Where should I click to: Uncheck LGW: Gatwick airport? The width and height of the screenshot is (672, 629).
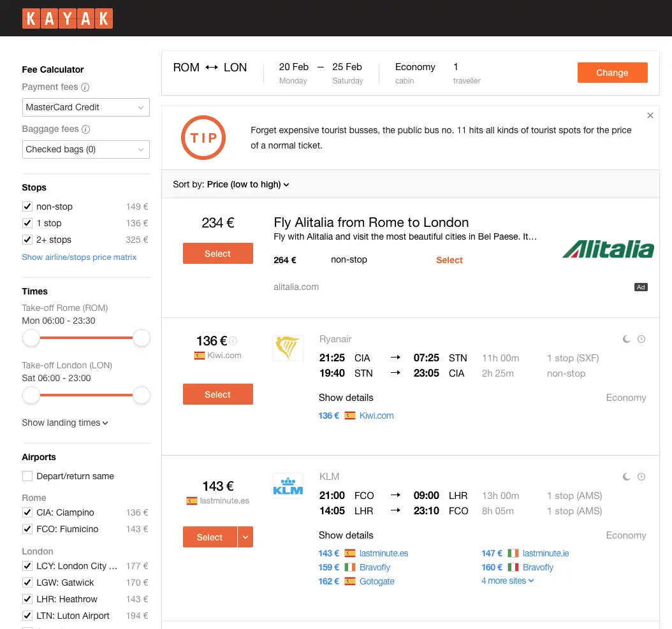pos(27,582)
